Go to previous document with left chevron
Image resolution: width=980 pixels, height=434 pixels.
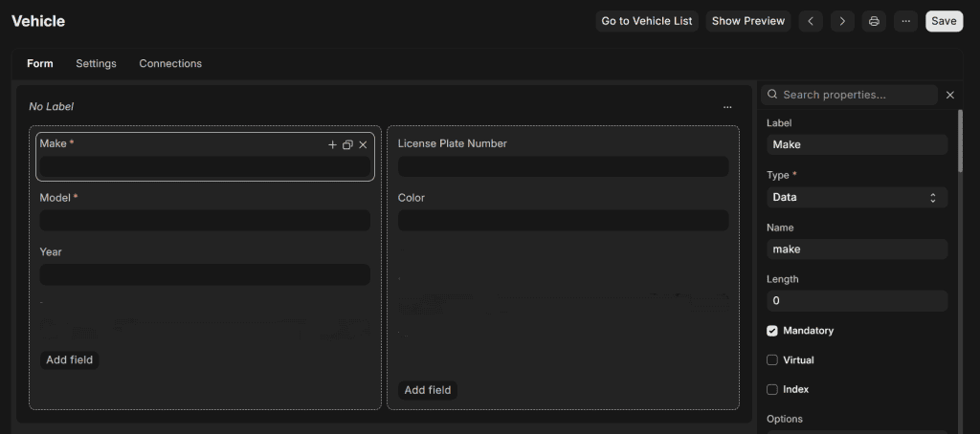pyautogui.click(x=811, y=21)
